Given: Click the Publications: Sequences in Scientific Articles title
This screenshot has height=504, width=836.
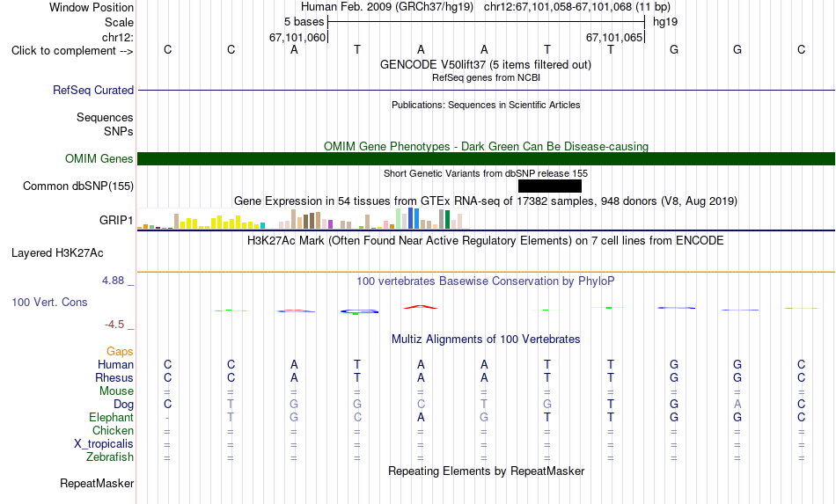Looking at the screenshot, I should 486,105.
